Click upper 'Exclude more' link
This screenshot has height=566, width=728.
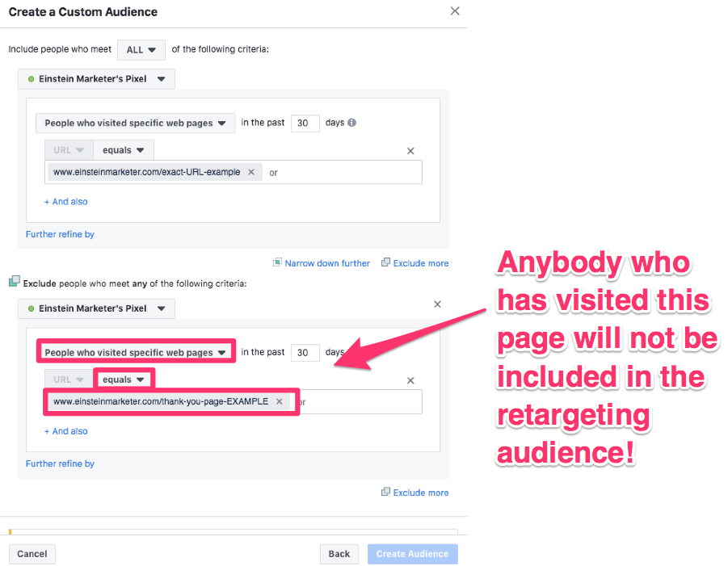point(421,263)
